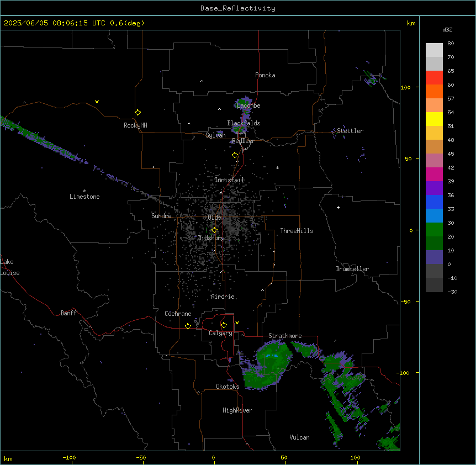The image size is (476, 465).
Task: Click the Stettler label
Action: (350, 131)
